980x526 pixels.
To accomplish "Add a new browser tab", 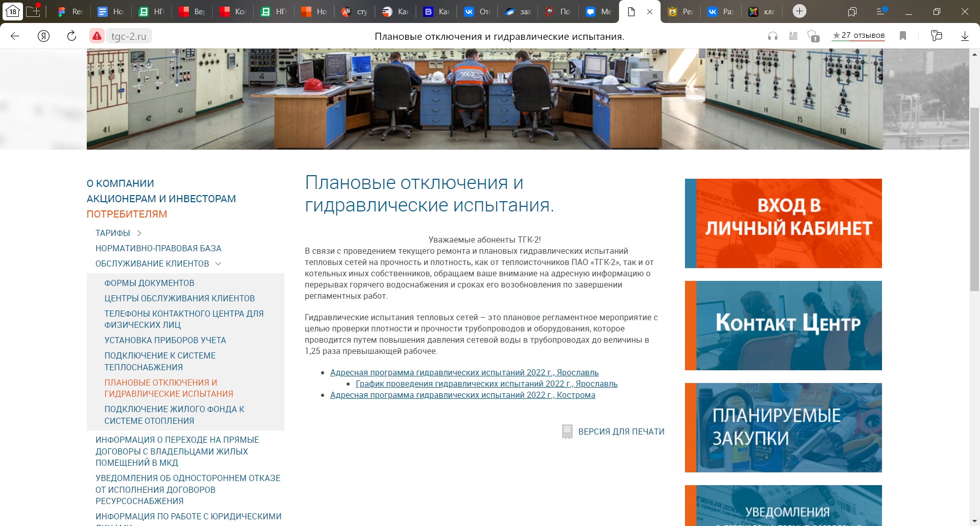I will coord(800,11).
